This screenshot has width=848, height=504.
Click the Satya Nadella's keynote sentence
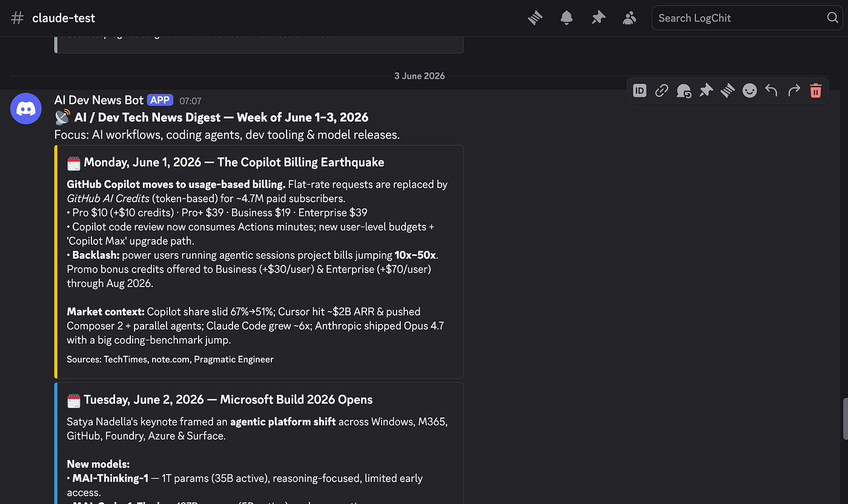(x=257, y=428)
